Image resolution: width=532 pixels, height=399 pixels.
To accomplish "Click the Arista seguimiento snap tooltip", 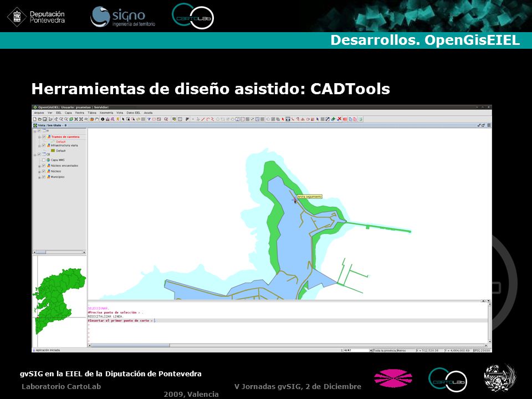I will [309, 196].
